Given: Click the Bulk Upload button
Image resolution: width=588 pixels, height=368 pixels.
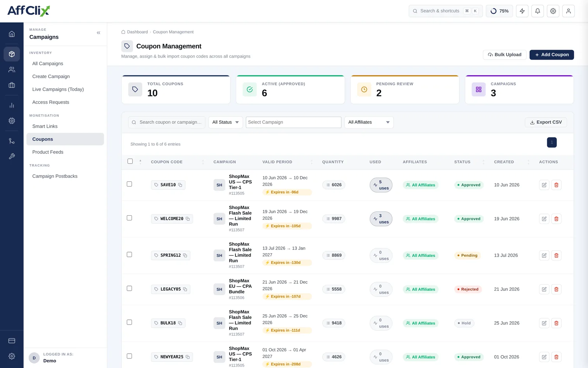Looking at the screenshot, I should click(x=505, y=55).
